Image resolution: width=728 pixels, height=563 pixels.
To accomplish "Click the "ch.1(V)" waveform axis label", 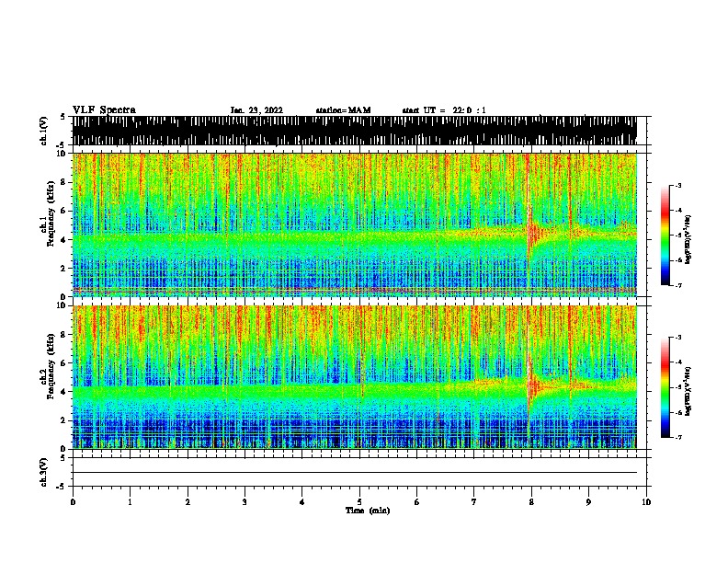I will pos(44,131).
